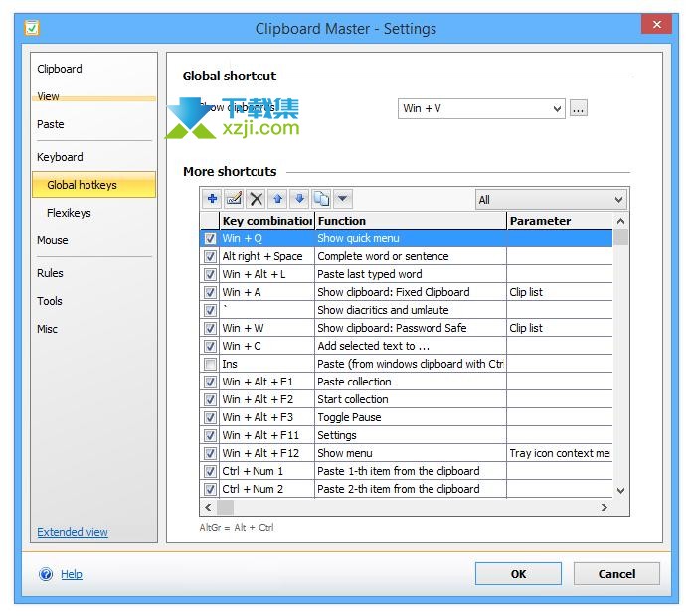Open the ellipsis button next to Win + V
This screenshot has width=691, height=616.
pos(578,108)
